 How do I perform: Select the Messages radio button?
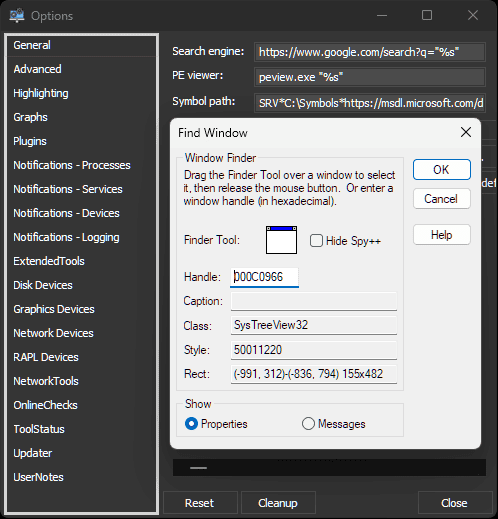pos(308,424)
